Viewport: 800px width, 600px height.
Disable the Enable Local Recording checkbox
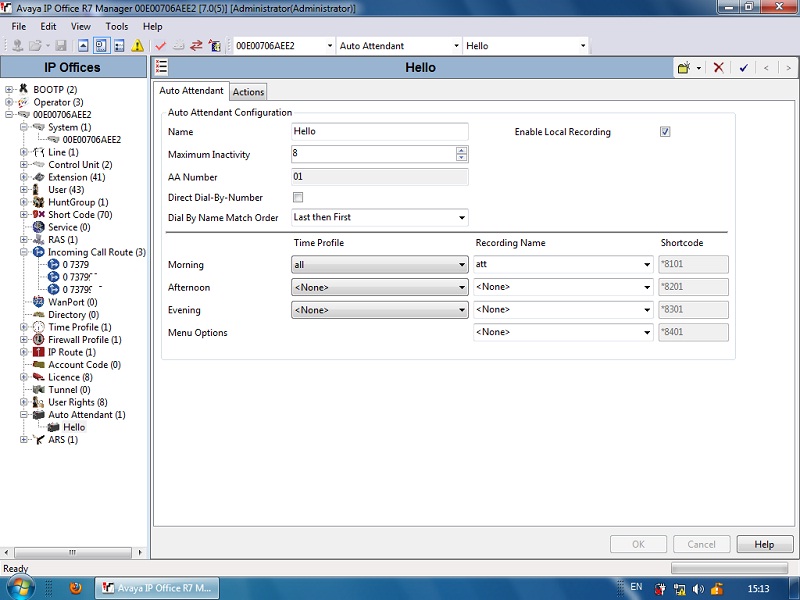tap(665, 132)
